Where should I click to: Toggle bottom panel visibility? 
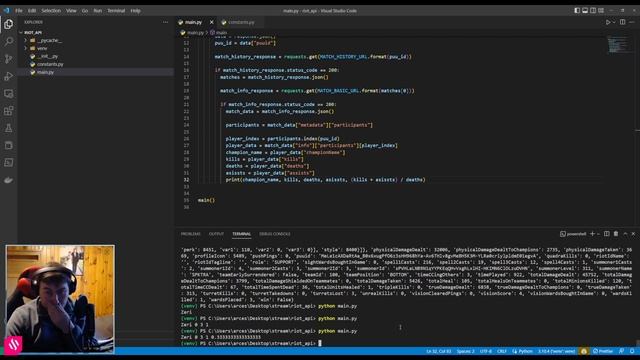coord(585,11)
